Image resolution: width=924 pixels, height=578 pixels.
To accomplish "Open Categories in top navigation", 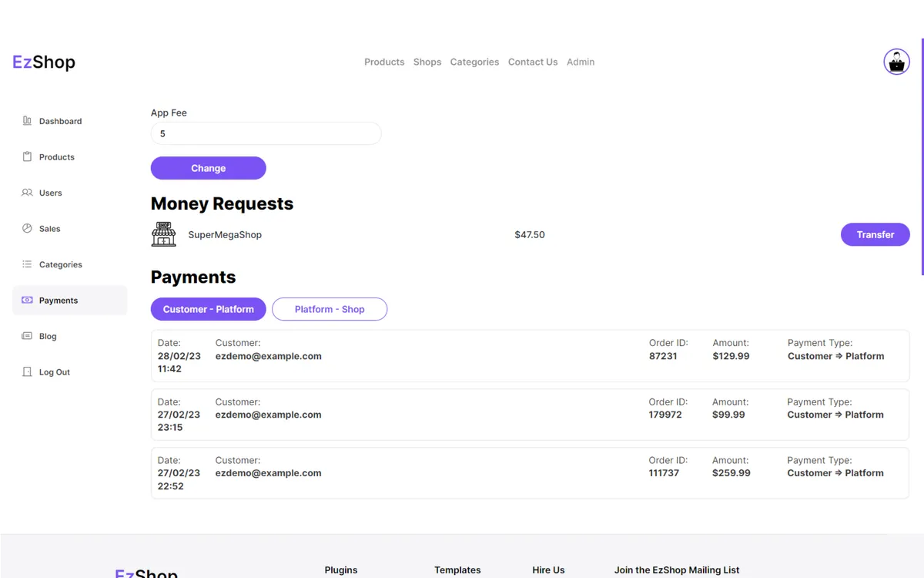I will 474,62.
